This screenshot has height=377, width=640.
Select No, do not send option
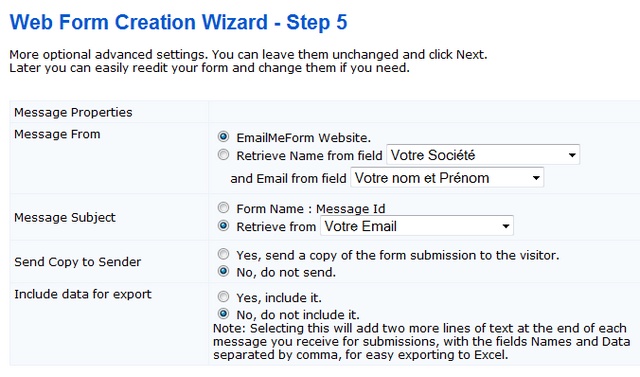point(223,271)
